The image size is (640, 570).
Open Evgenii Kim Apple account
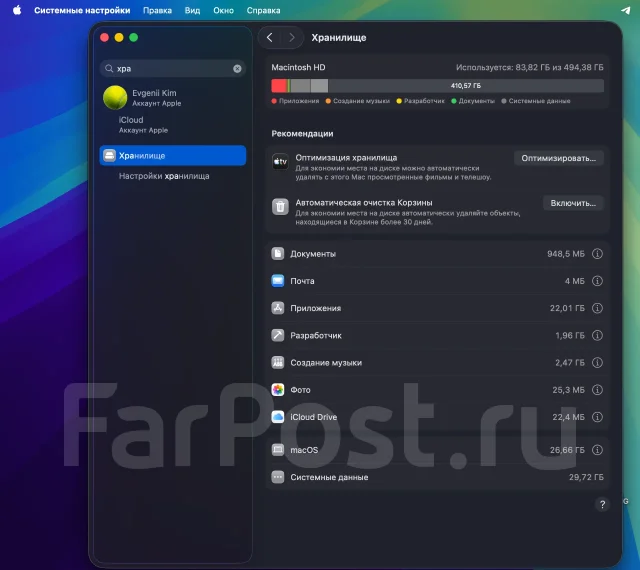(173, 98)
